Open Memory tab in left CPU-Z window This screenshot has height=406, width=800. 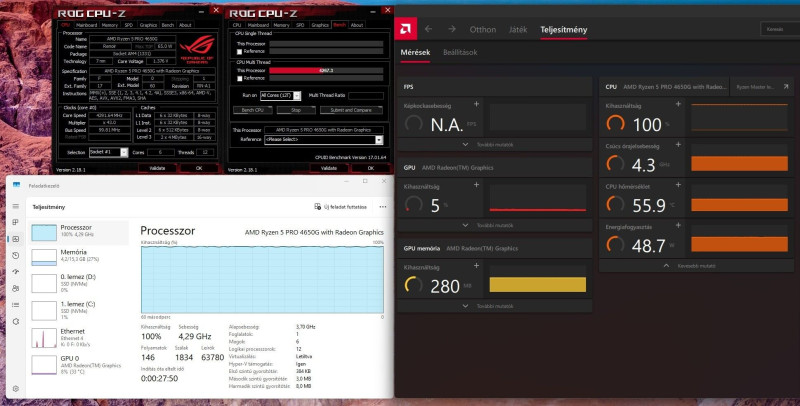click(x=110, y=24)
